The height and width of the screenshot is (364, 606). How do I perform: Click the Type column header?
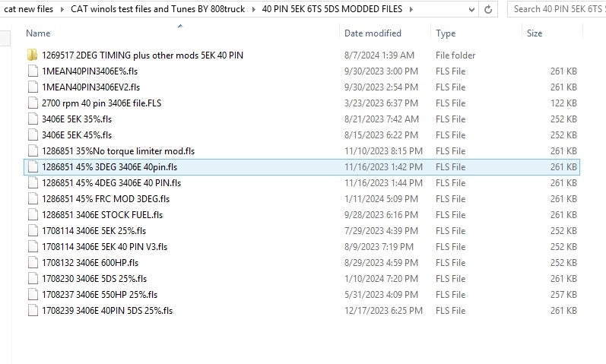click(x=446, y=33)
